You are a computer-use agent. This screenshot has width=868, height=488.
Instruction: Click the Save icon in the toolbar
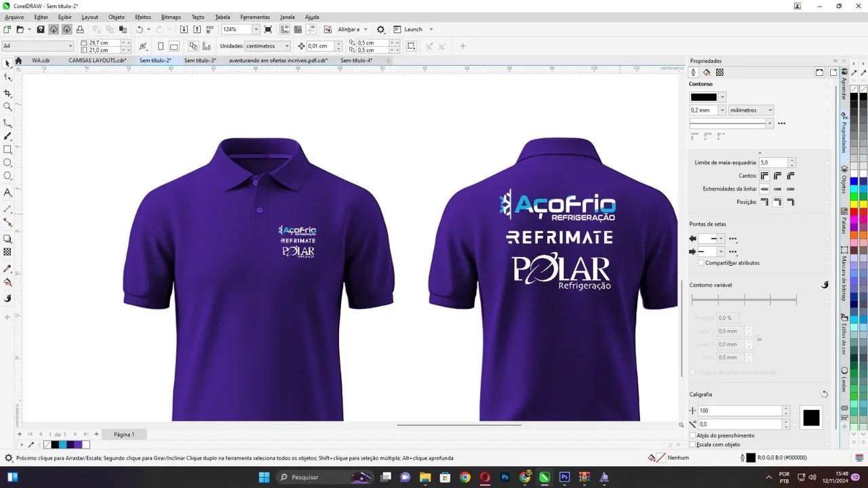40,30
